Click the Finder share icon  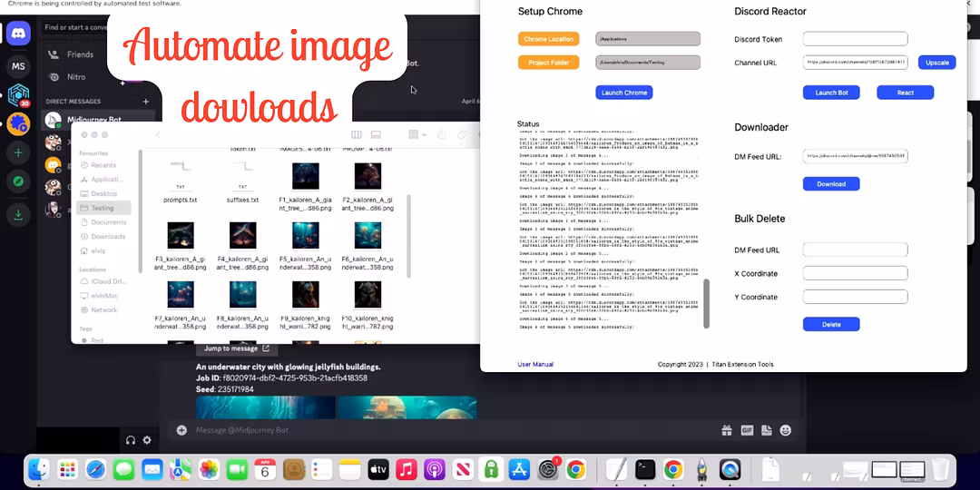tap(441, 134)
